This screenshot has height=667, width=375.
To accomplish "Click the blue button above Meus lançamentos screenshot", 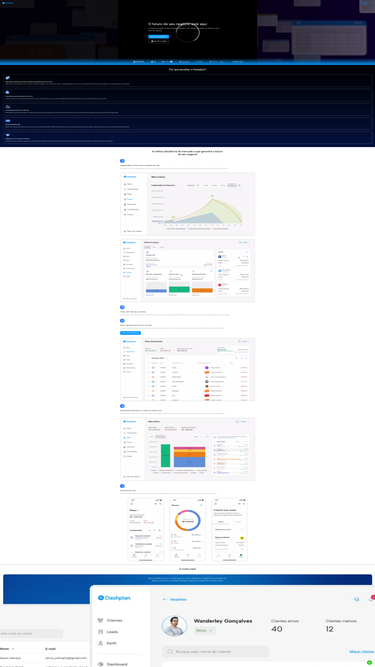I will point(130,333).
